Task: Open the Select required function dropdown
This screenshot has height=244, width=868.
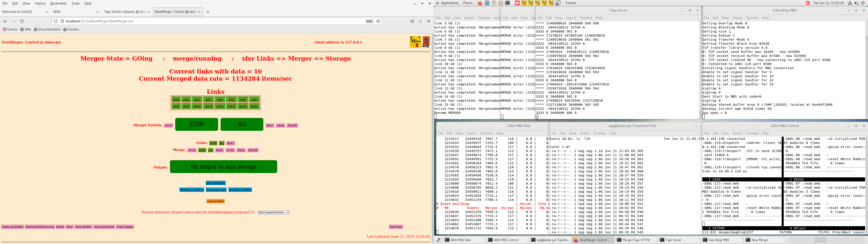Action: pos(273,213)
